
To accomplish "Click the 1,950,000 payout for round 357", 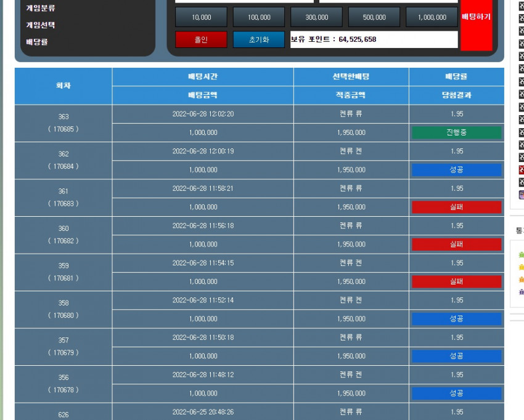I will (351, 356).
